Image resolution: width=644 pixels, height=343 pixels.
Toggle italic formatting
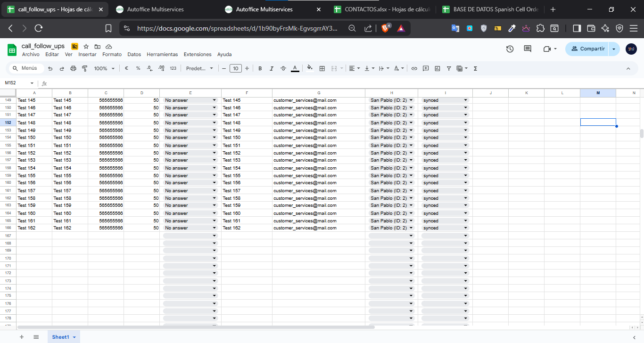(272, 68)
